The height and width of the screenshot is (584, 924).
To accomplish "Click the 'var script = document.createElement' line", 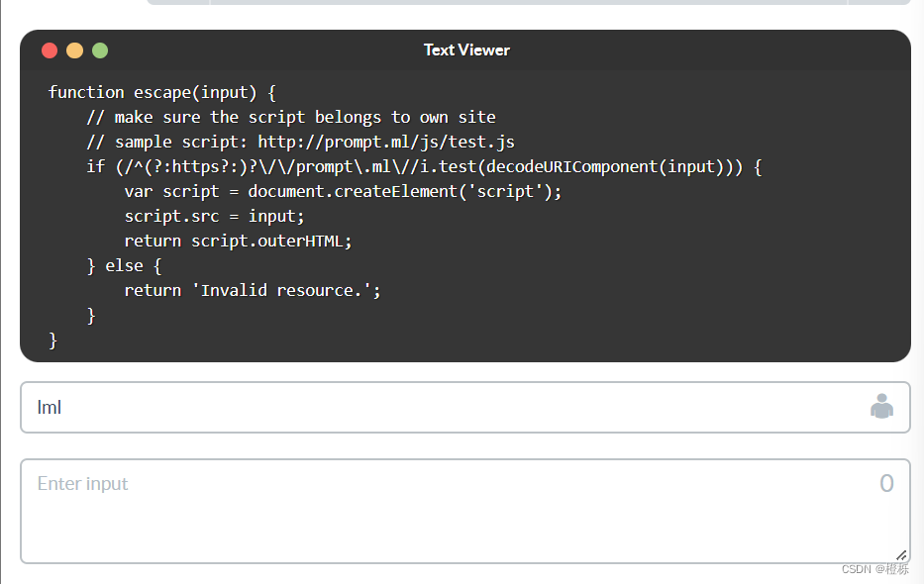I will 343,191.
